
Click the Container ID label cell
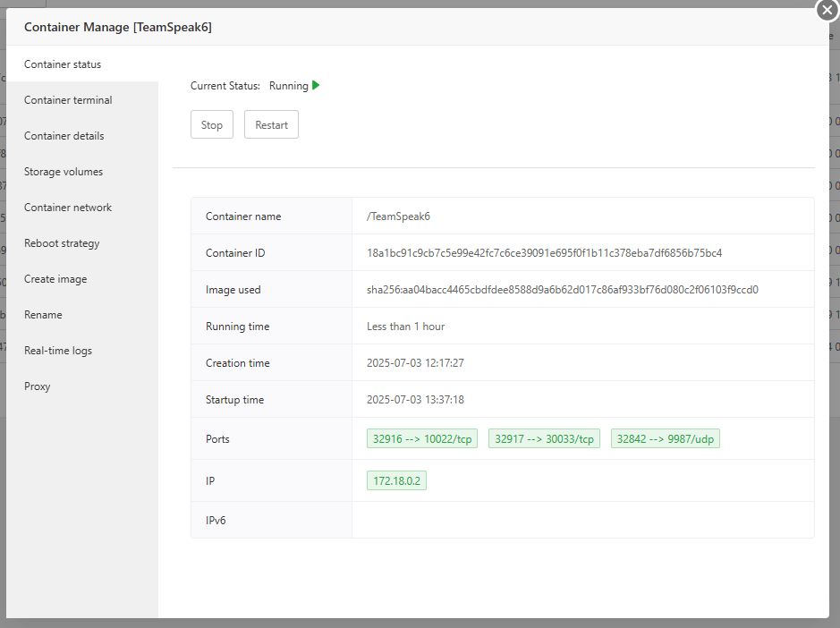tap(272, 252)
